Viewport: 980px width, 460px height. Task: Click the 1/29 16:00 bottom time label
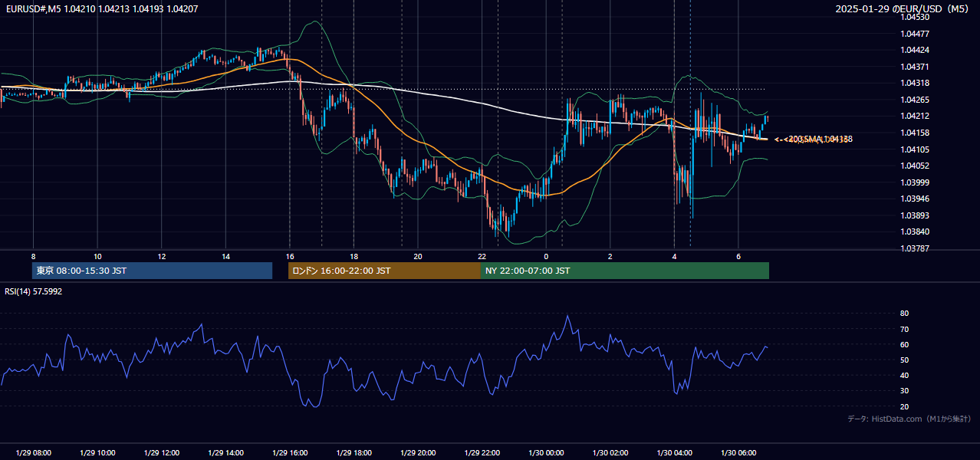290,453
